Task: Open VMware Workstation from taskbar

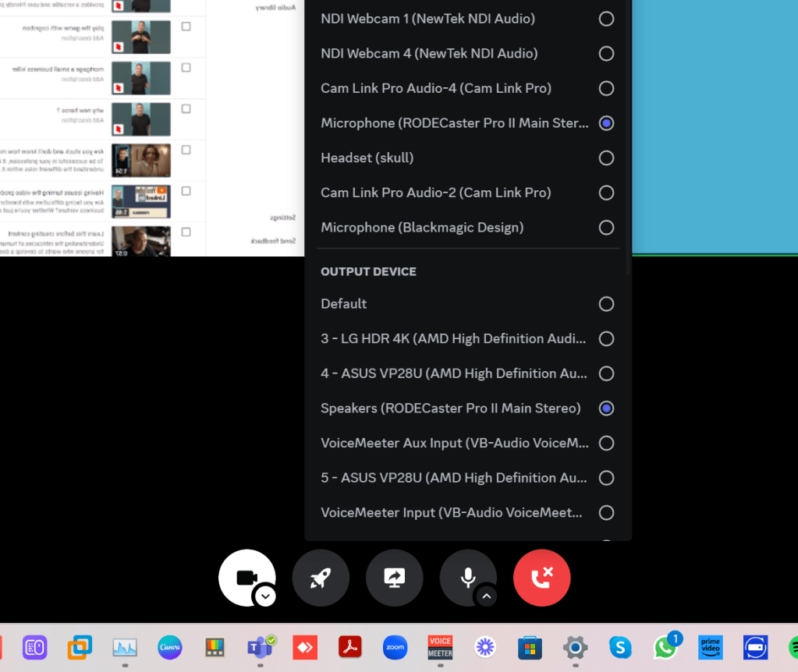Action: pyautogui.click(x=80, y=647)
